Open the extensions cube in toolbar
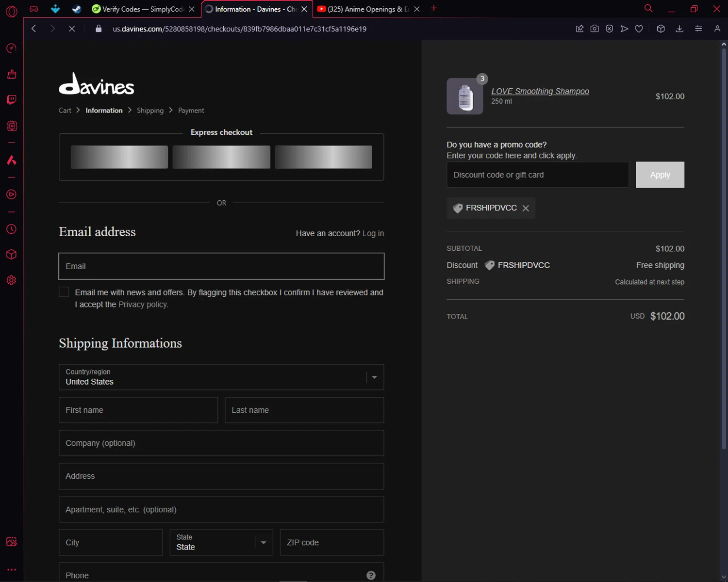This screenshot has height=582, width=728. [661, 29]
